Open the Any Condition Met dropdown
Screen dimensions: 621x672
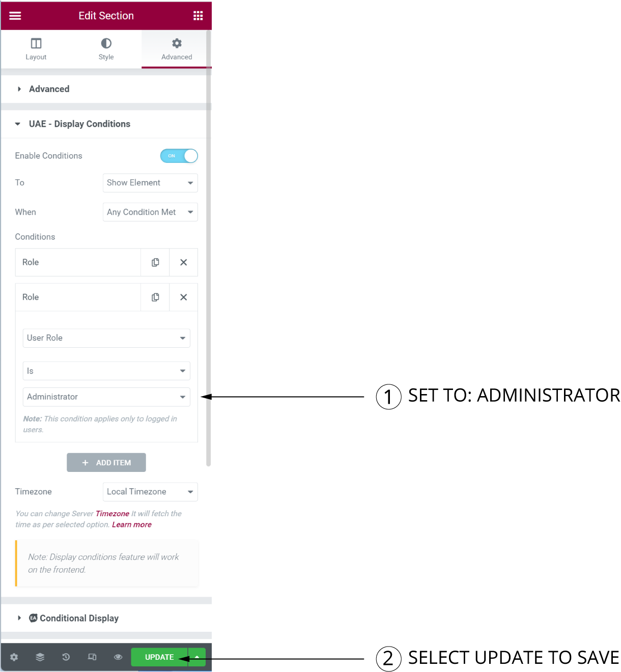(x=150, y=212)
